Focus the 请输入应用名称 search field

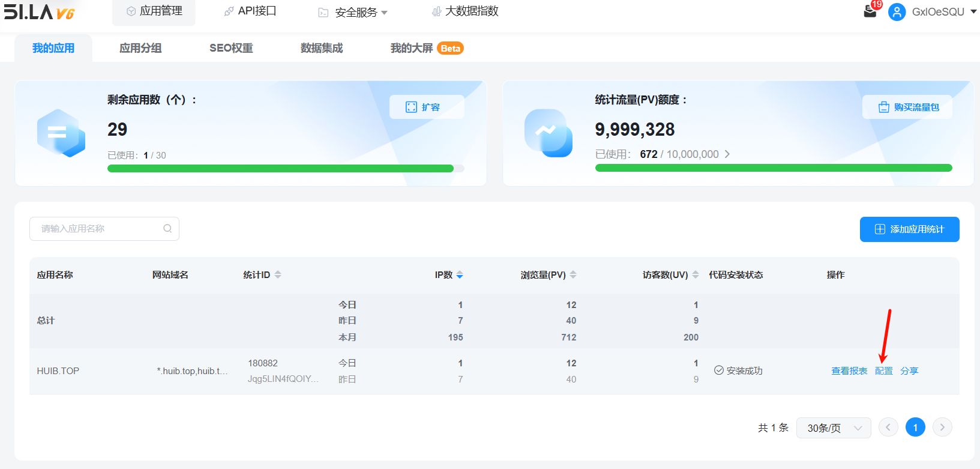click(x=96, y=229)
